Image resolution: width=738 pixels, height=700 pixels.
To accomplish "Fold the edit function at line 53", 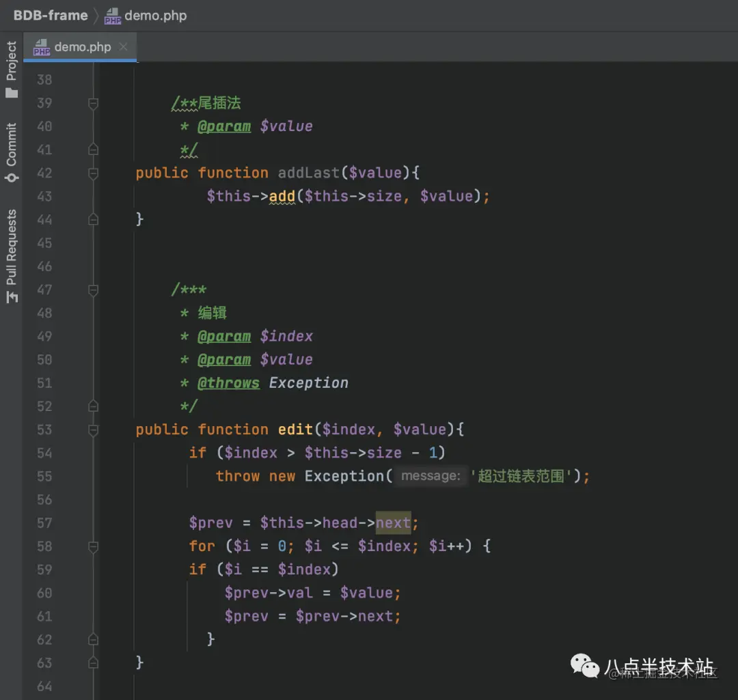I will point(93,430).
